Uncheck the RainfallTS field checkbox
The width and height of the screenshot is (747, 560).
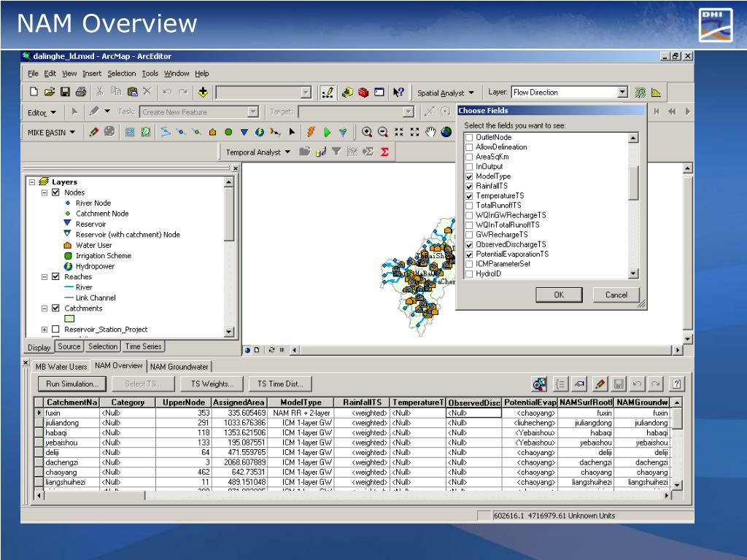(469, 186)
